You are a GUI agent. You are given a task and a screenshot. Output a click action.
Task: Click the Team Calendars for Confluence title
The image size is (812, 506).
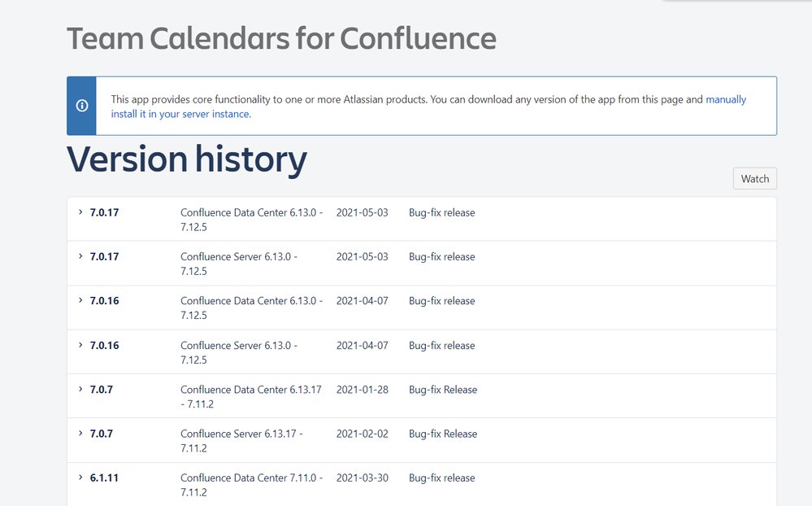coord(281,38)
